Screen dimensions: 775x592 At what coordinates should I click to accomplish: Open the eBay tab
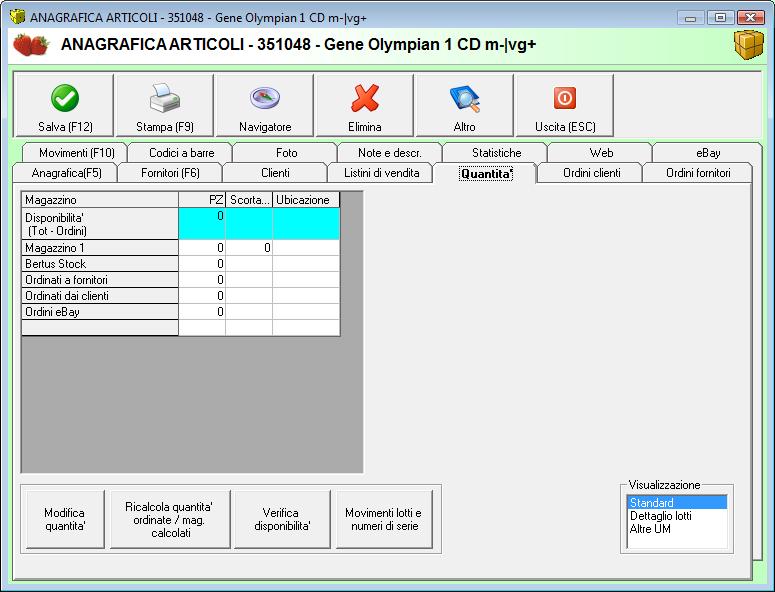pyautogui.click(x=708, y=153)
